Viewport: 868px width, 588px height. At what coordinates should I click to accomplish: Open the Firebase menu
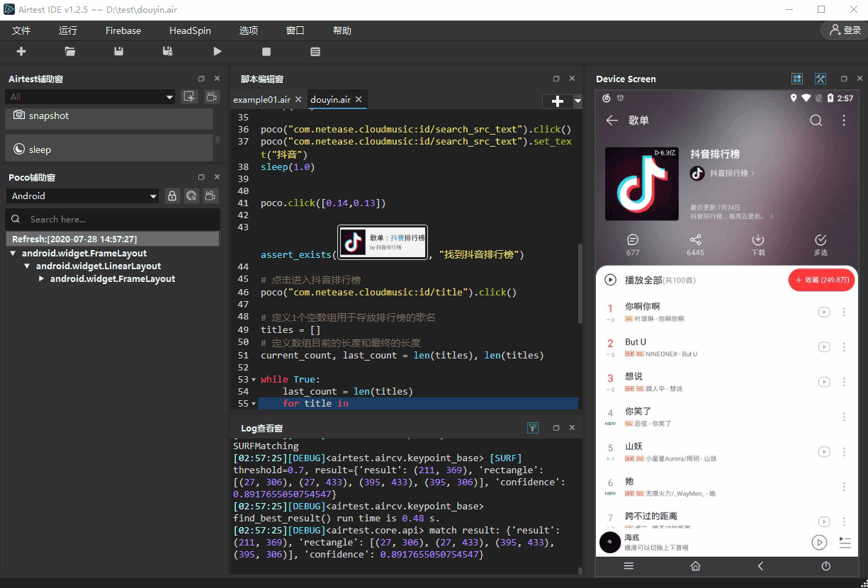(x=123, y=30)
